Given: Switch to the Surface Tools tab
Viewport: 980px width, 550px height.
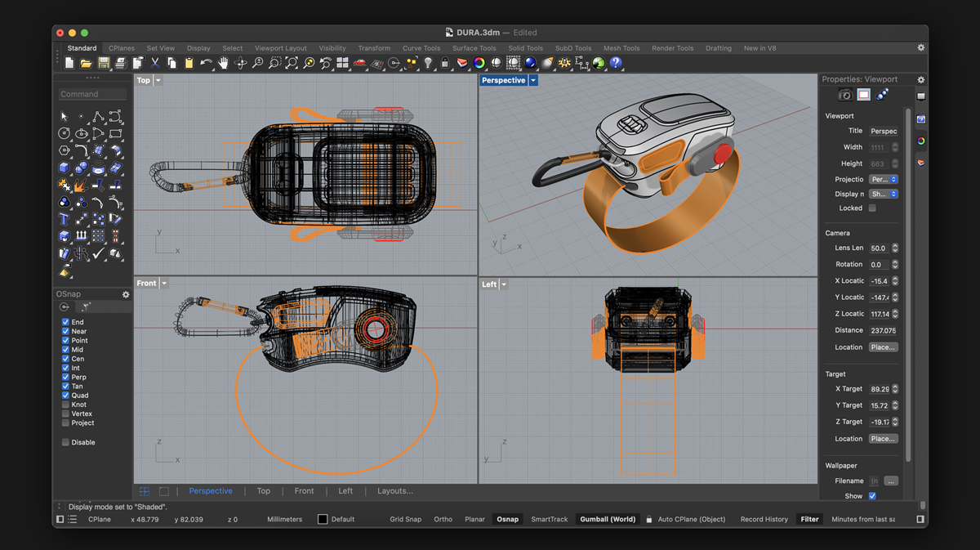Looking at the screenshot, I should coord(474,48).
